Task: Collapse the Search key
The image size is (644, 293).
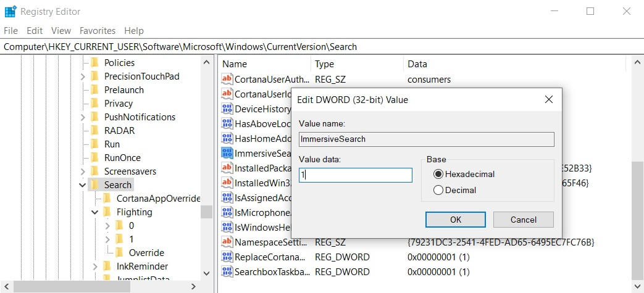Action: (x=83, y=185)
